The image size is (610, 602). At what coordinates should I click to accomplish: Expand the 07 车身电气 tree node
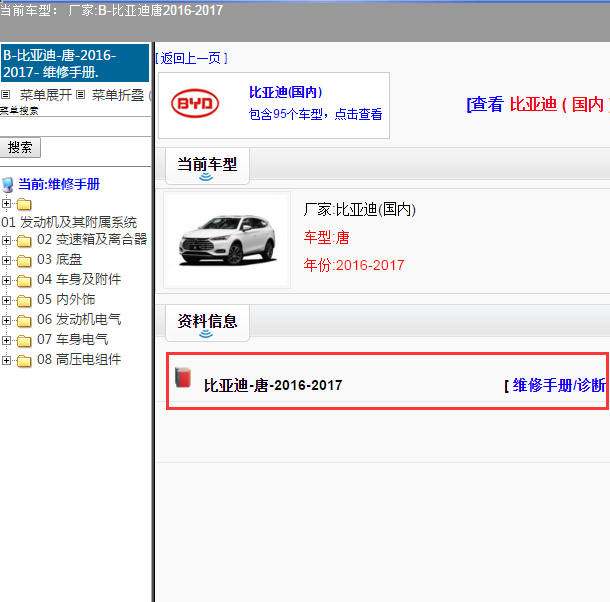6,340
